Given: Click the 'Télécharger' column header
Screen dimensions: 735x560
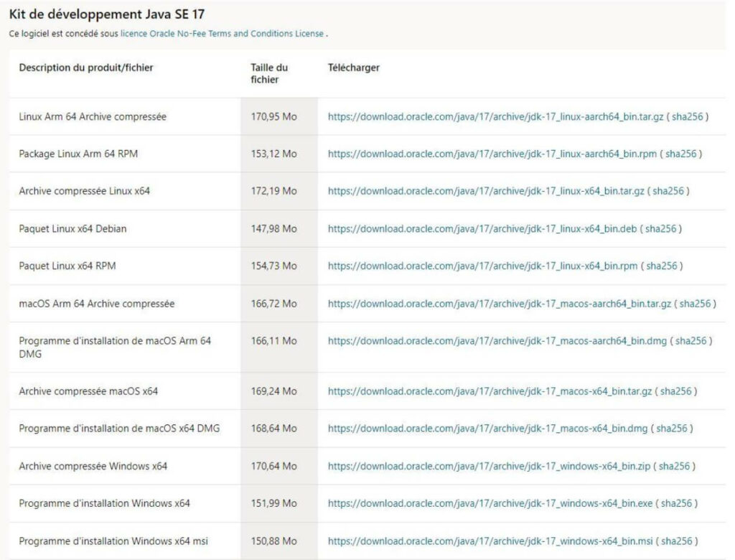Looking at the screenshot, I should point(353,68).
